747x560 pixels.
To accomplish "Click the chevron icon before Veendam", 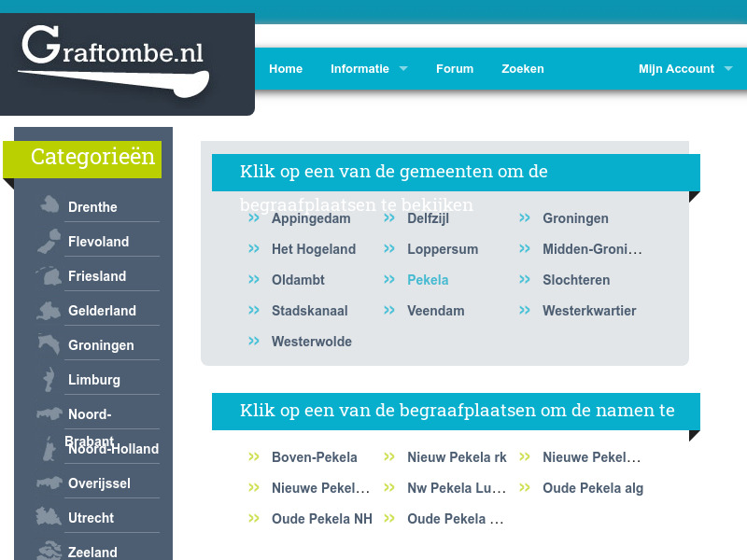I will pyautogui.click(x=388, y=310).
